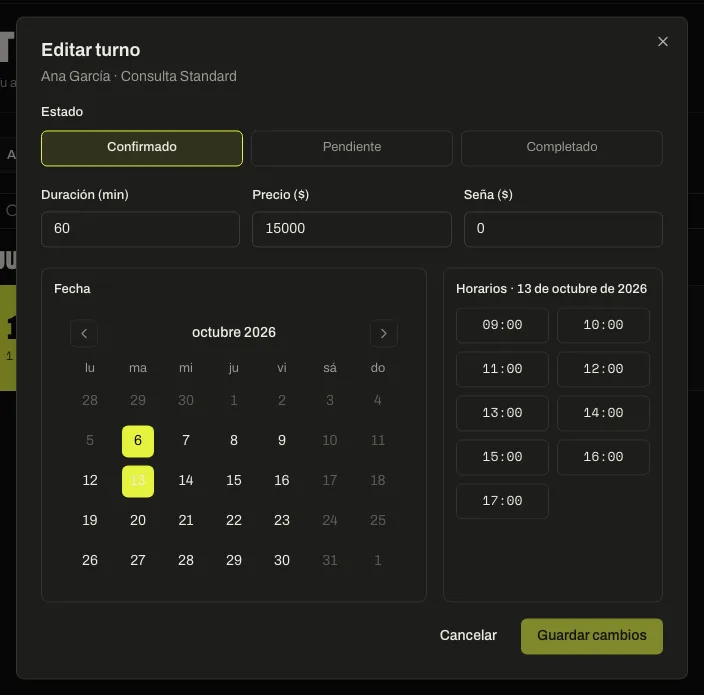This screenshot has height=695, width=704.
Task: Select the 17:00 time slot
Action: coord(502,501)
